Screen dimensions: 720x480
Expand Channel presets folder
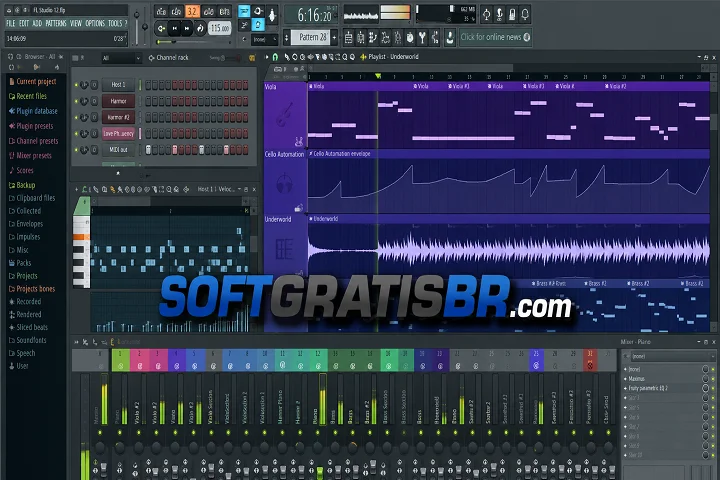[34, 141]
